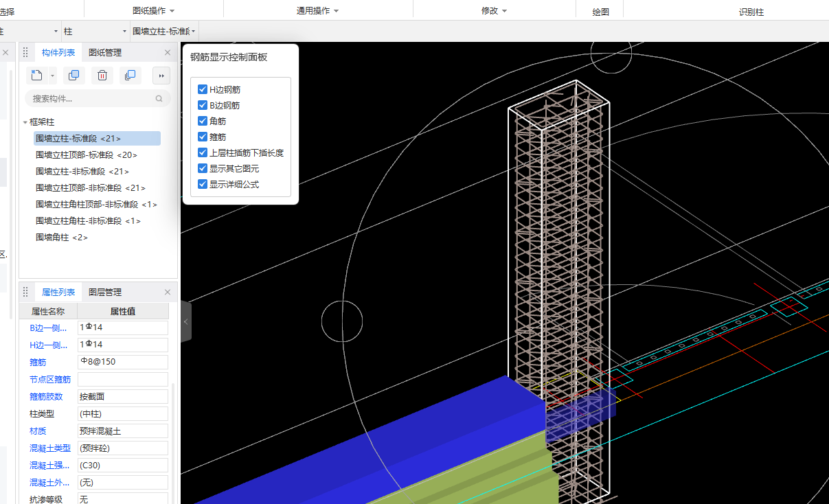
Task: Click the drag handle of 属性列表 panel
Action: (x=25, y=292)
